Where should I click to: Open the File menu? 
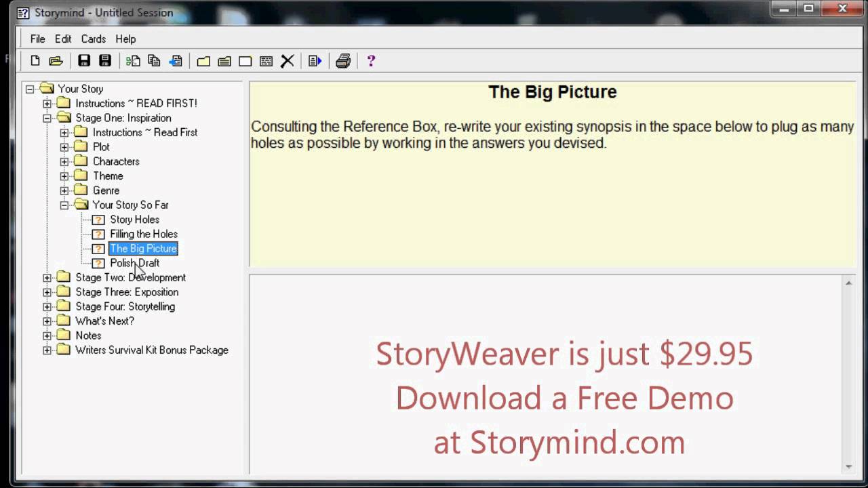click(37, 39)
